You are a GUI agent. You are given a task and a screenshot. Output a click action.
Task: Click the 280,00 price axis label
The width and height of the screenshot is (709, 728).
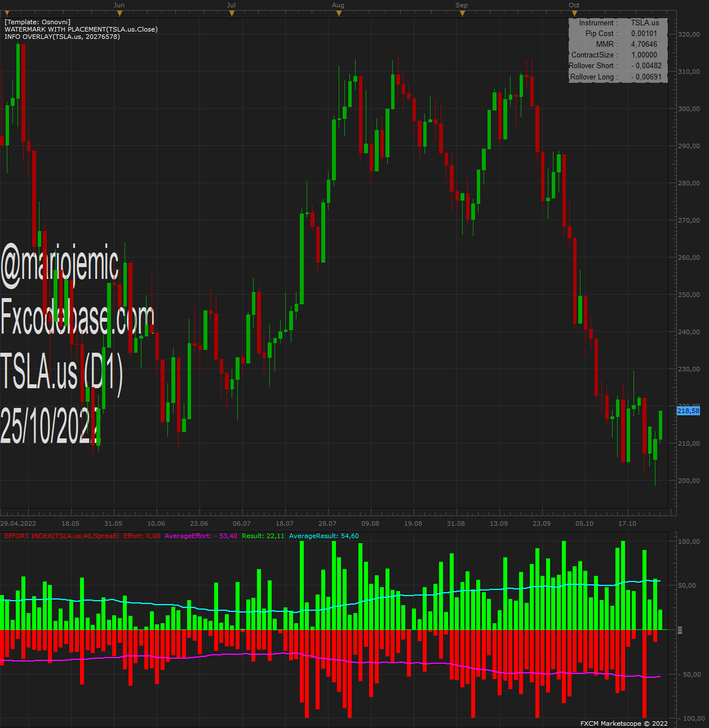(x=689, y=183)
